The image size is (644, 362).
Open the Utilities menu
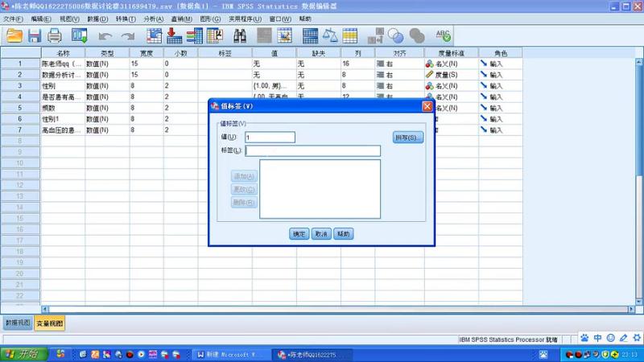click(245, 19)
